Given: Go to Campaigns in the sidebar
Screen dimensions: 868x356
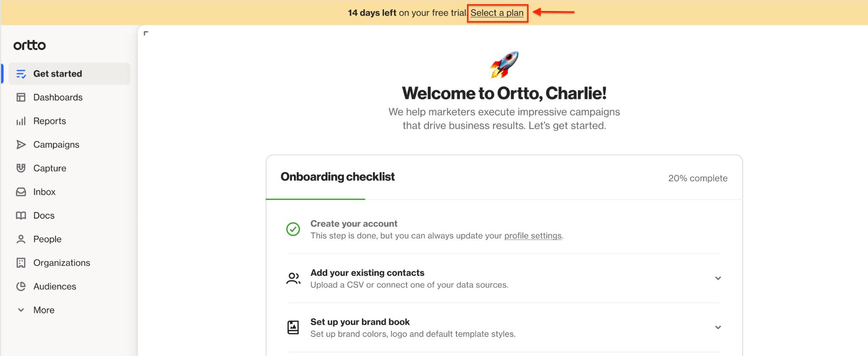Looking at the screenshot, I should [x=56, y=145].
